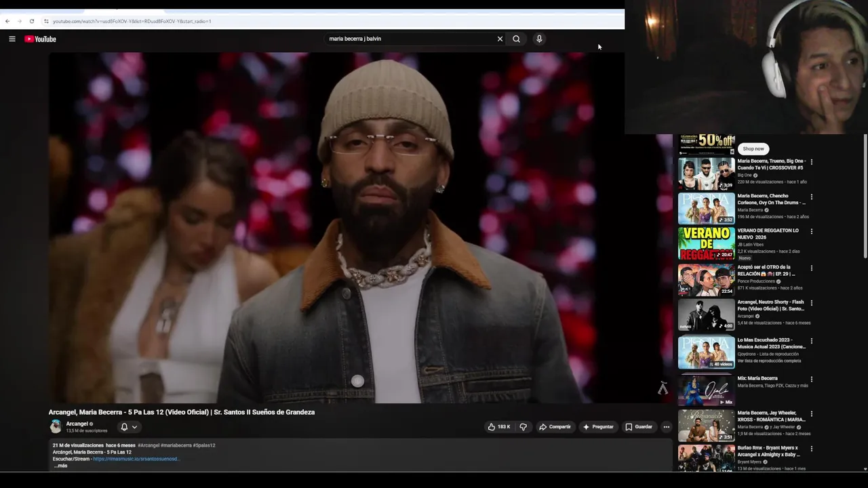This screenshot has width=868, height=488.
Task: Click '21 M de visualizaciones' text
Action: [x=78, y=445]
